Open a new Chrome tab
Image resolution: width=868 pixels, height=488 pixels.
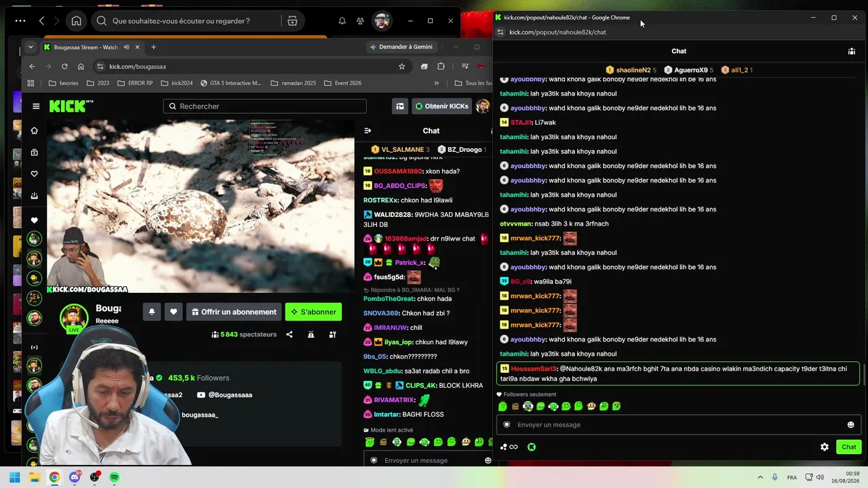(153, 47)
